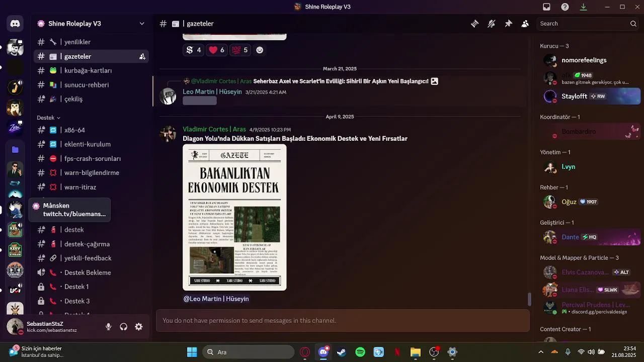Click @Leo Martin | Hüseyin mention
The width and height of the screenshot is (644, 362).
[x=216, y=299]
